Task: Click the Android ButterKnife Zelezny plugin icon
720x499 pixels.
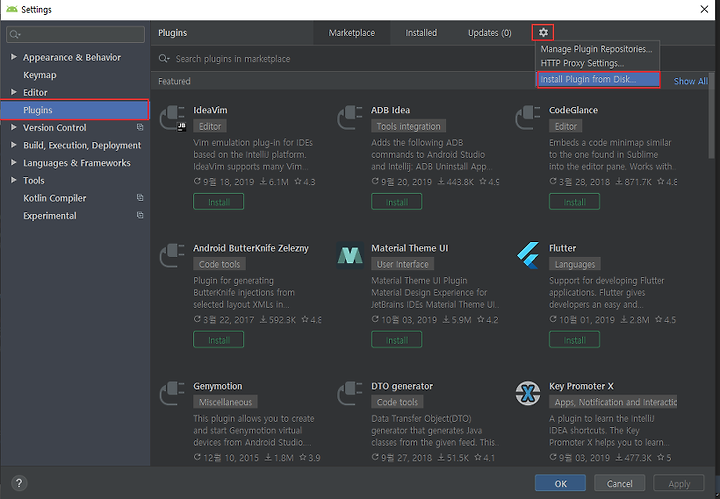Action: point(173,256)
